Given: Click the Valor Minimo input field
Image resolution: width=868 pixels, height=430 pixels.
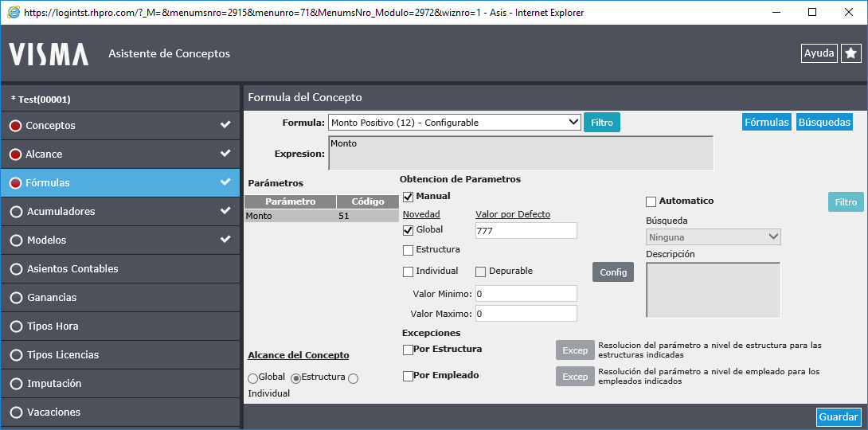Looking at the screenshot, I should [x=526, y=293].
